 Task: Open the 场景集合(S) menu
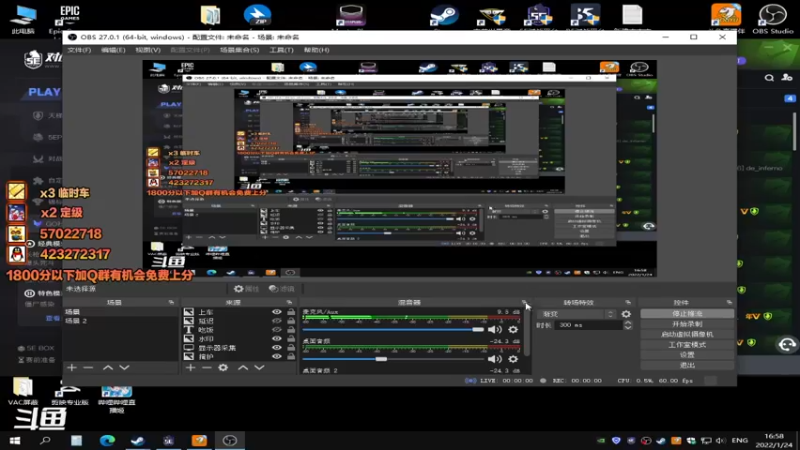pos(239,50)
